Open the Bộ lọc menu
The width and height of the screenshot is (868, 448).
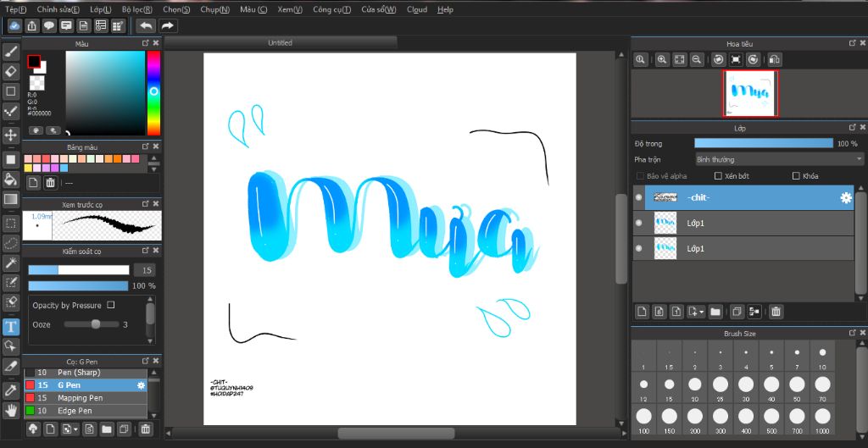(x=137, y=9)
